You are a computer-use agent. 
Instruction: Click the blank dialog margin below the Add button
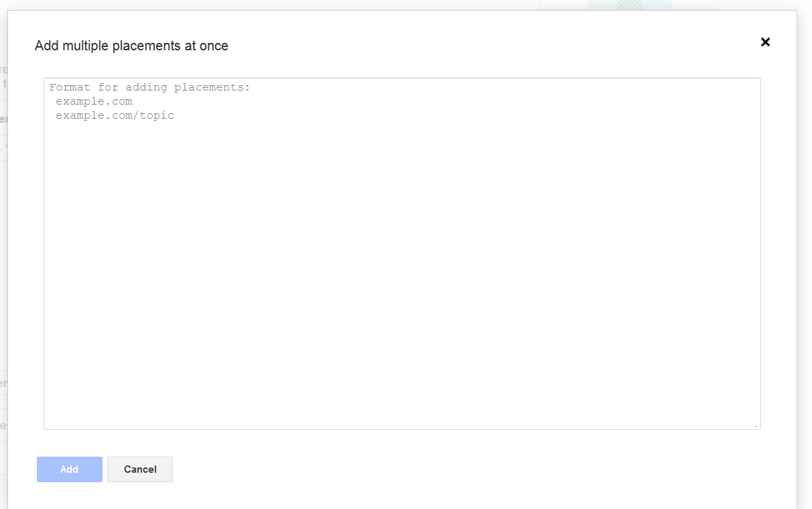click(70, 496)
